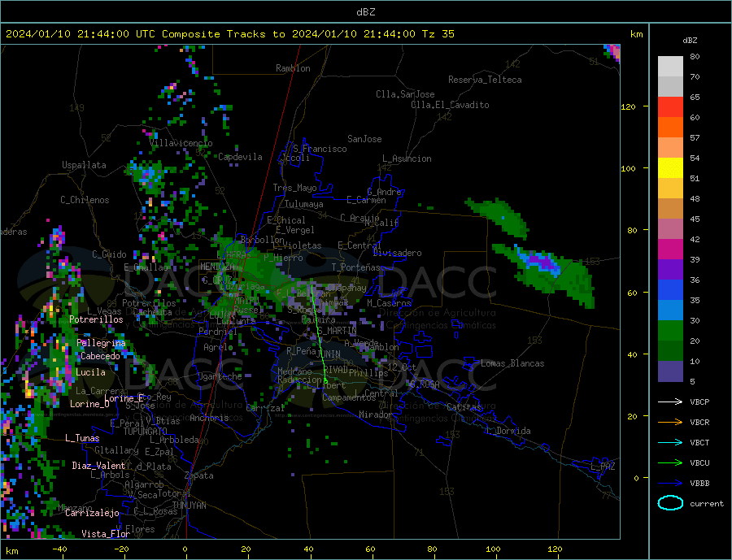Click the green VBCU arrow in the legend
Screen dimensions: 732x560
point(670,463)
